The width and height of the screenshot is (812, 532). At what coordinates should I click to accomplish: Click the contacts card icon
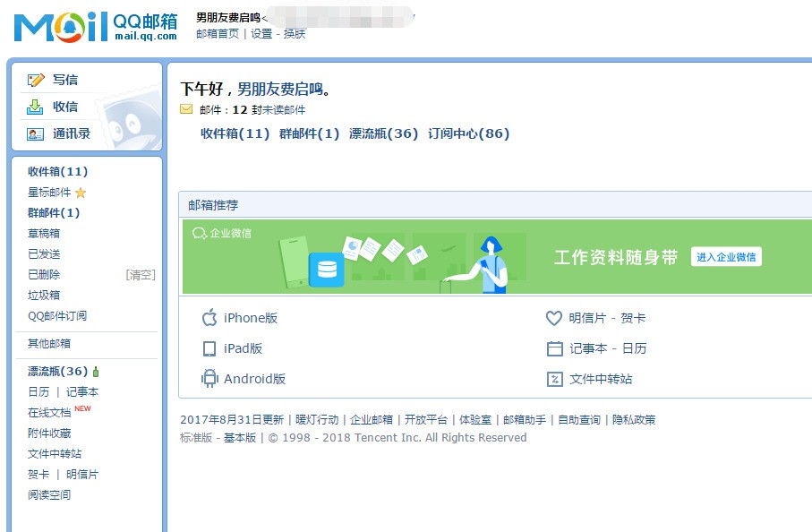[x=35, y=134]
